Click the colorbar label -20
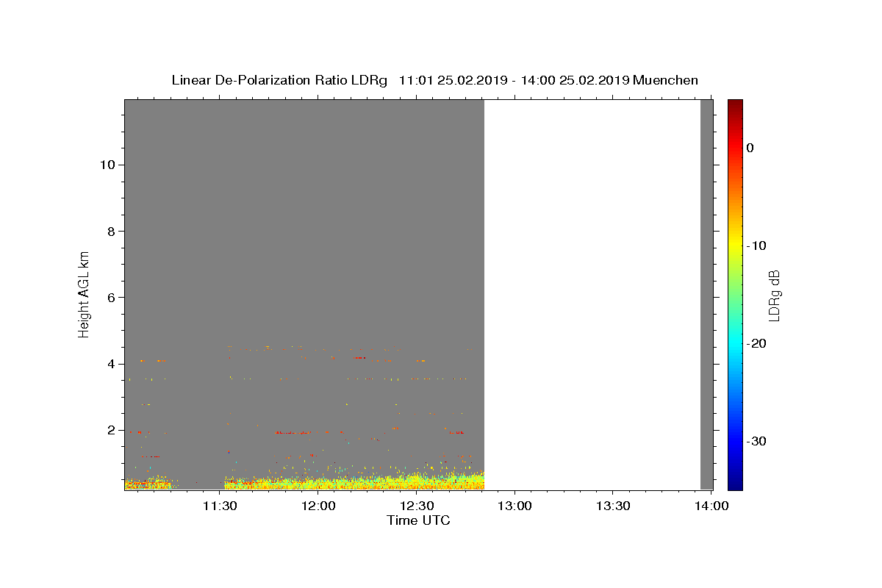The image size is (882, 588). point(756,343)
